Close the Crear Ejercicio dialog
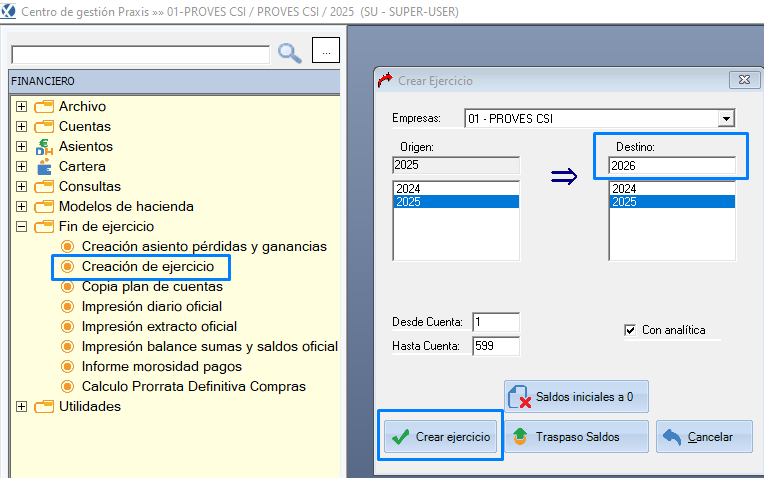This screenshot has height=478, width=764. click(744, 80)
